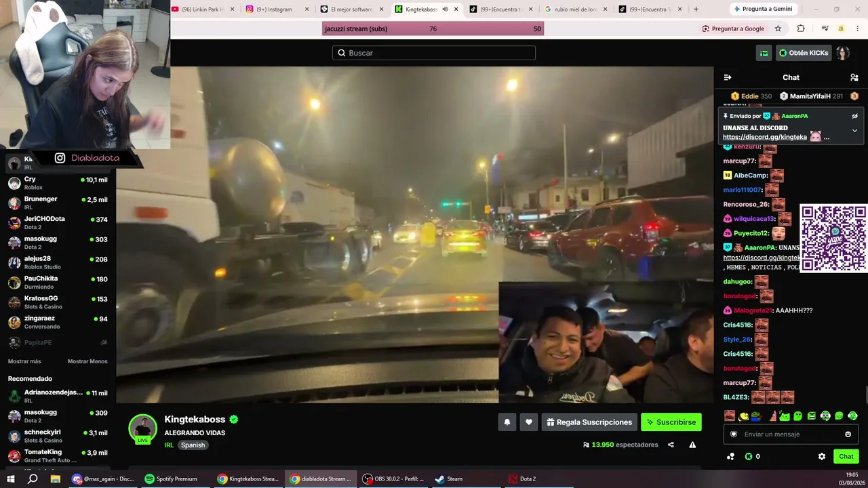Select the MamitaYifaiH leaderboard entry

click(811, 96)
